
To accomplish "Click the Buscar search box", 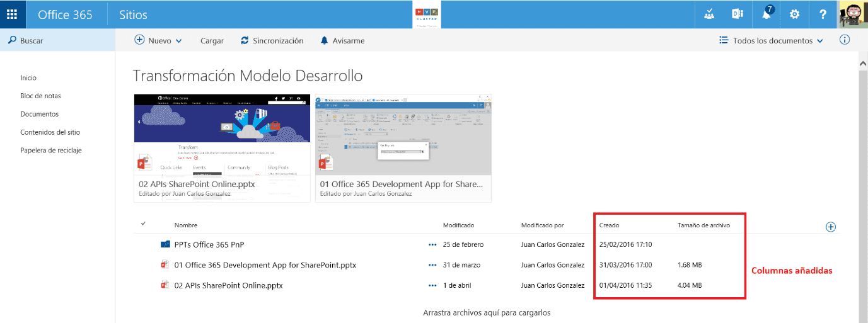I will point(57,40).
